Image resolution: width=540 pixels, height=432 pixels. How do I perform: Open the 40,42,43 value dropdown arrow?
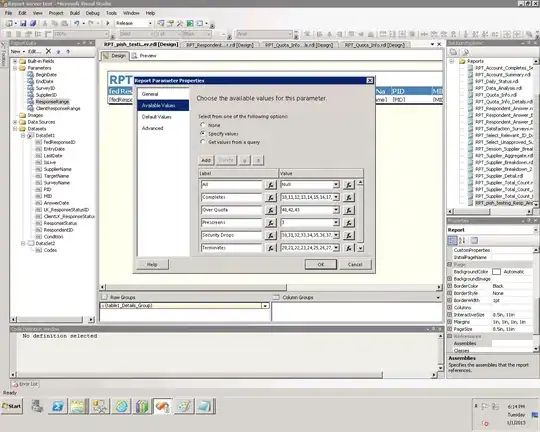point(336,210)
